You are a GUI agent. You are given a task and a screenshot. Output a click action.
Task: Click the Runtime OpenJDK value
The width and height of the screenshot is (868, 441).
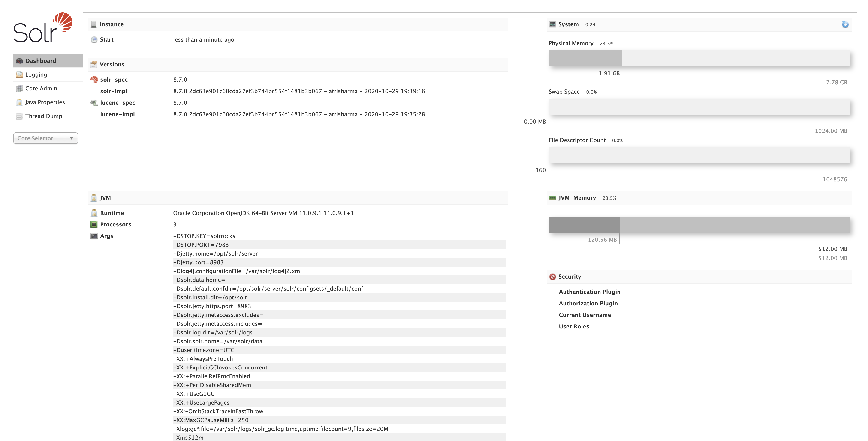tap(263, 213)
